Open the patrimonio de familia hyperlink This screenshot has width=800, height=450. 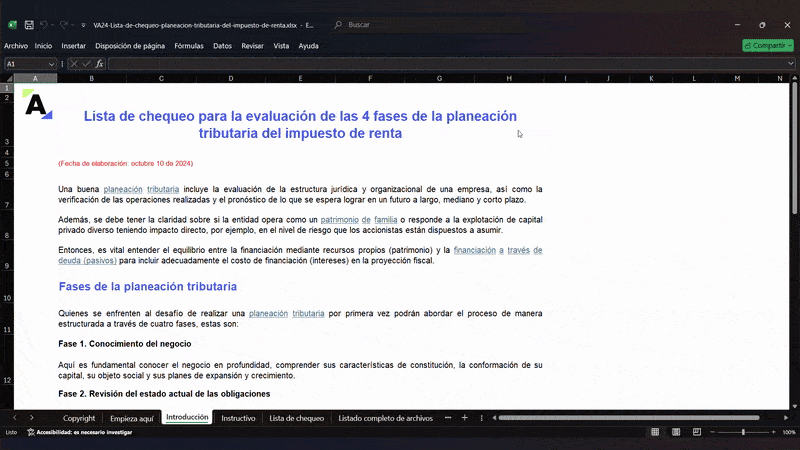[359, 218]
